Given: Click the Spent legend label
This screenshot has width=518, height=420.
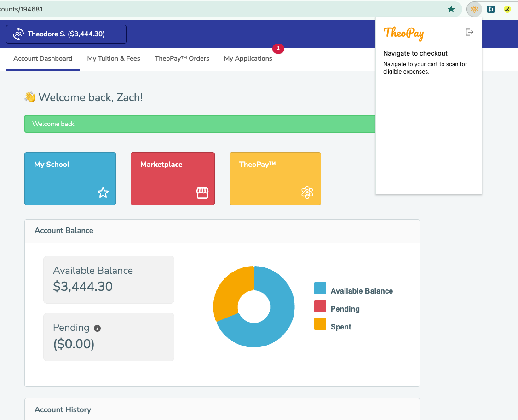Looking at the screenshot, I should pyautogui.click(x=341, y=327).
